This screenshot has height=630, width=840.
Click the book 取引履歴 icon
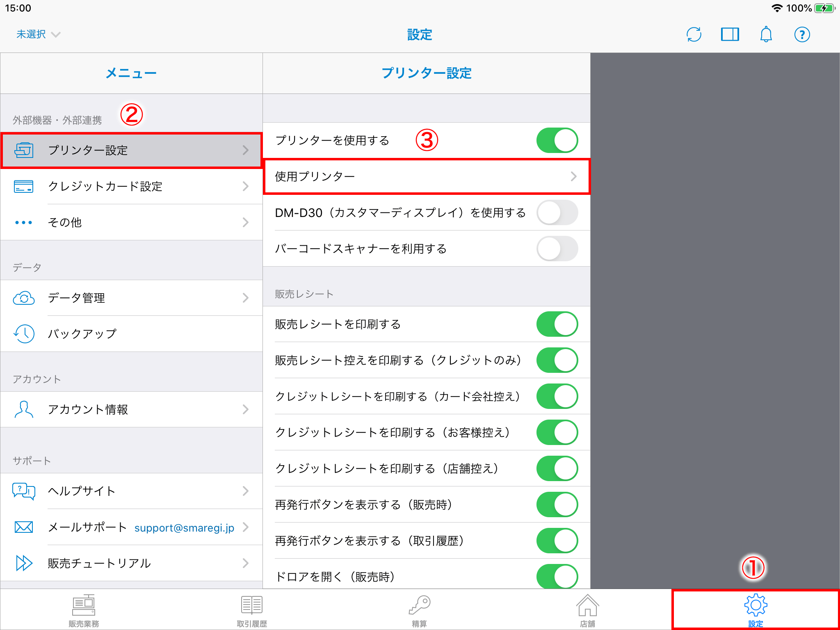pos(252,605)
